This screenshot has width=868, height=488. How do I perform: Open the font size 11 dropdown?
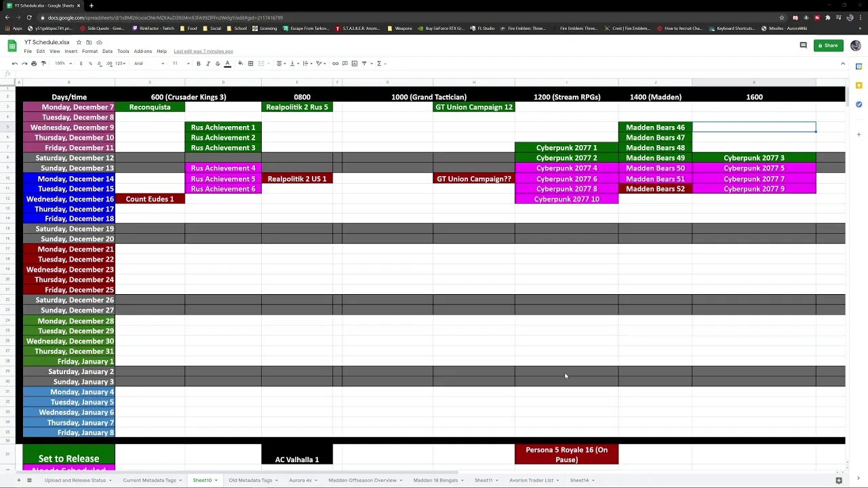(x=180, y=64)
